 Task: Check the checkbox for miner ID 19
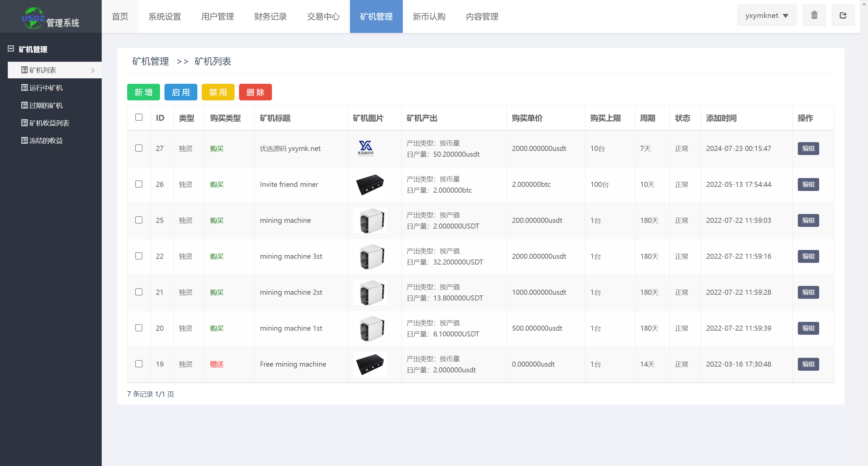[x=139, y=364]
